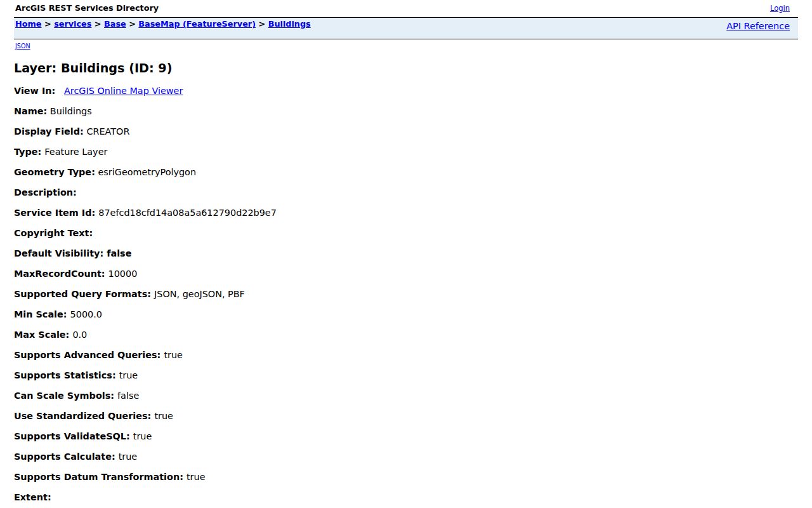Viewport: 812px width, 508px height.
Task: Click the Buildings breadcrumb link
Action: 289,24
